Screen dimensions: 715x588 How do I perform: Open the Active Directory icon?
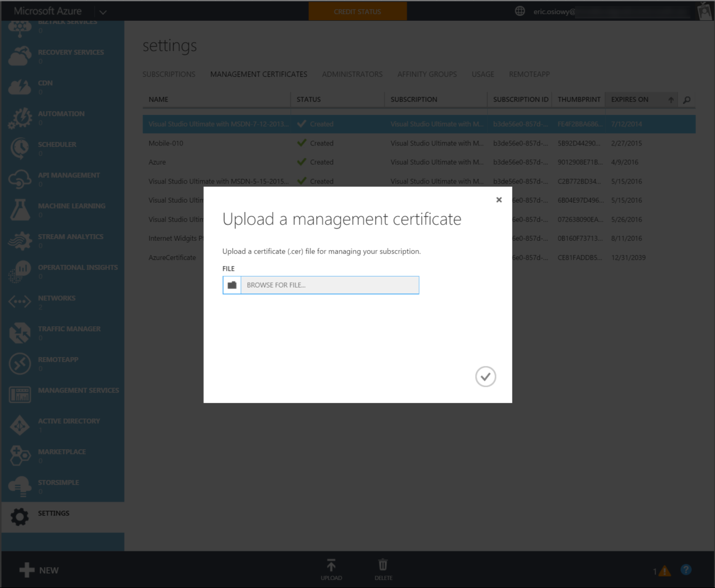20,425
